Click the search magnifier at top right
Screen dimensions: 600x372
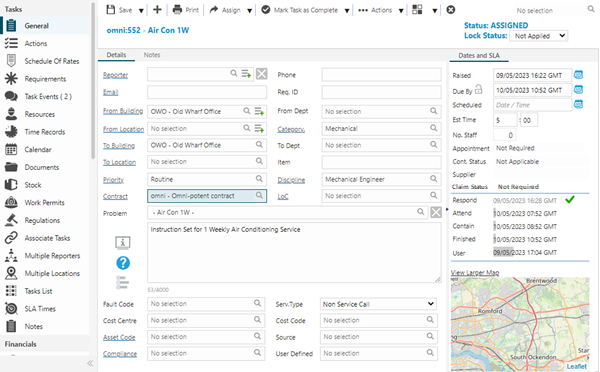(x=591, y=9)
